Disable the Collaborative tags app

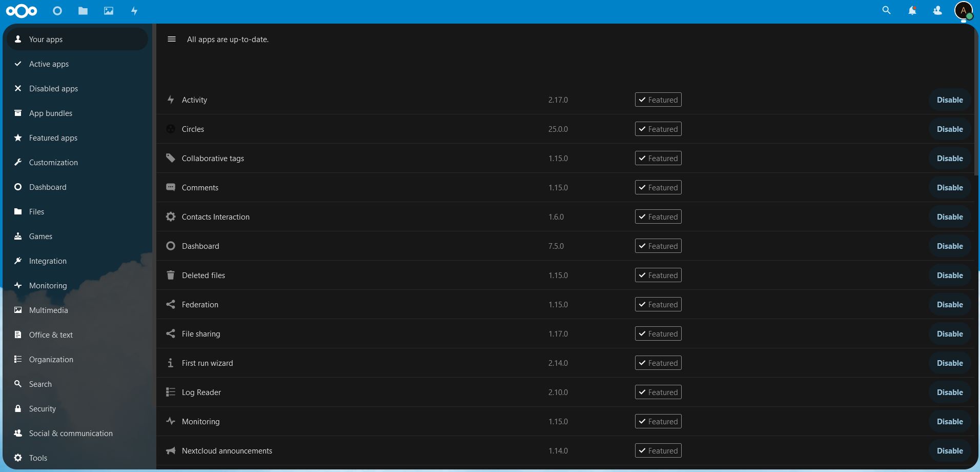click(x=950, y=158)
